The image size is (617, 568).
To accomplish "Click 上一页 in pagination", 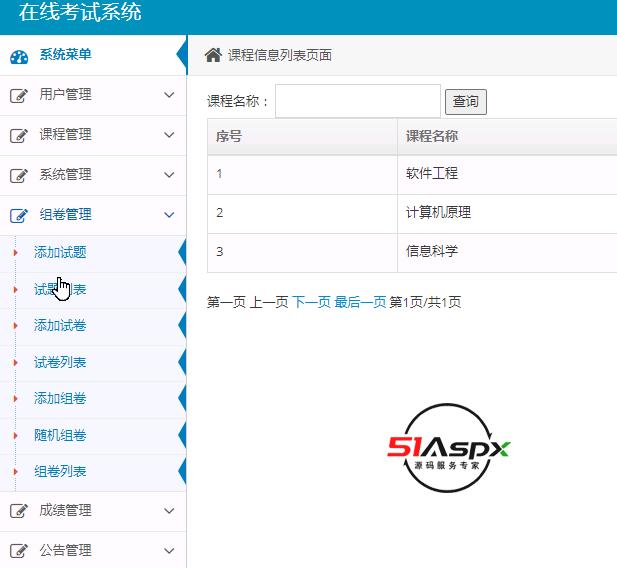I will tap(269, 302).
